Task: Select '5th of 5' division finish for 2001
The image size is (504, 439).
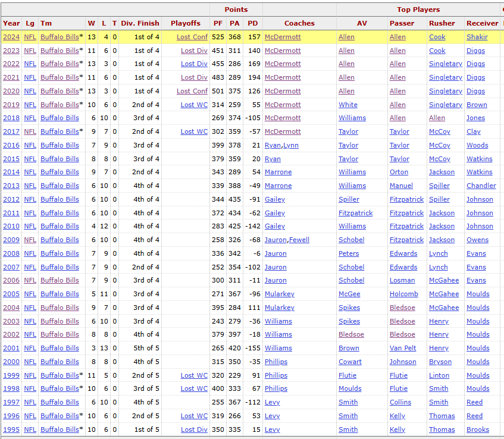Action: (x=146, y=349)
